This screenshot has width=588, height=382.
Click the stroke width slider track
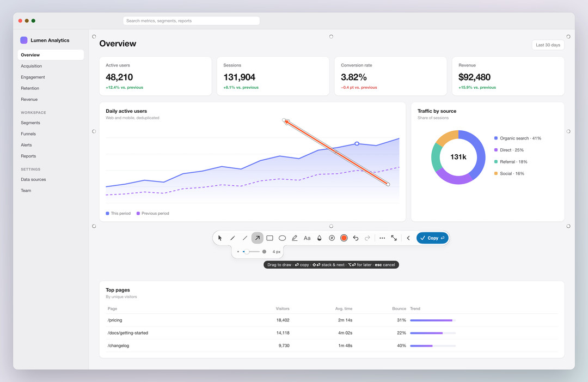(x=251, y=252)
